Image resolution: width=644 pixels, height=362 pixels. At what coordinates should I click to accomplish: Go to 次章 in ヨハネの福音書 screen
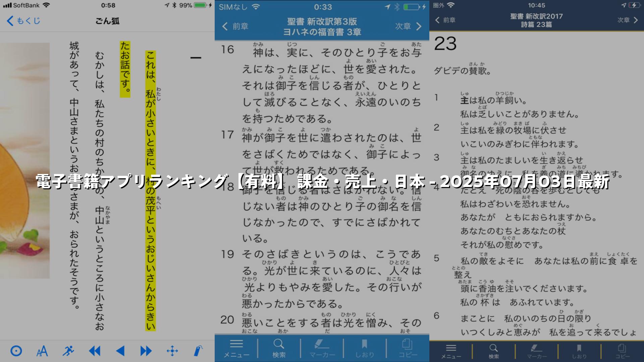[408, 26]
